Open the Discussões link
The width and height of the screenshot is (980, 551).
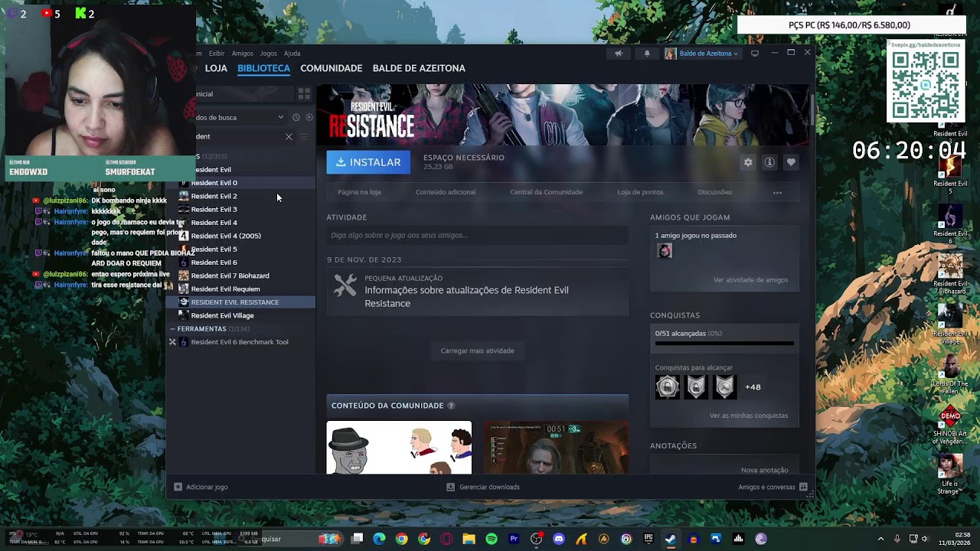pos(715,192)
